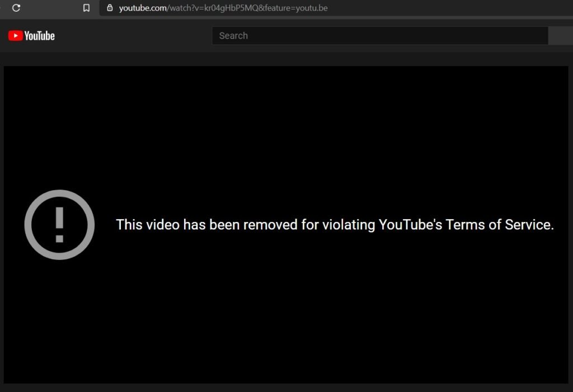Click the word "YouTube's" in the error message
Image resolution: width=573 pixels, height=392 pixels.
(x=410, y=225)
